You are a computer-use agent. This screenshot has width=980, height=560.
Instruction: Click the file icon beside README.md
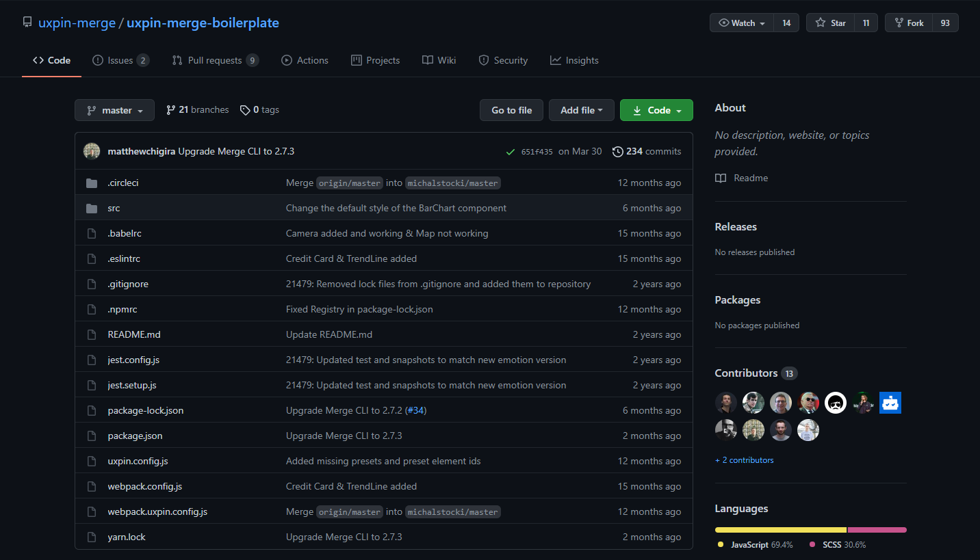coord(92,334)
